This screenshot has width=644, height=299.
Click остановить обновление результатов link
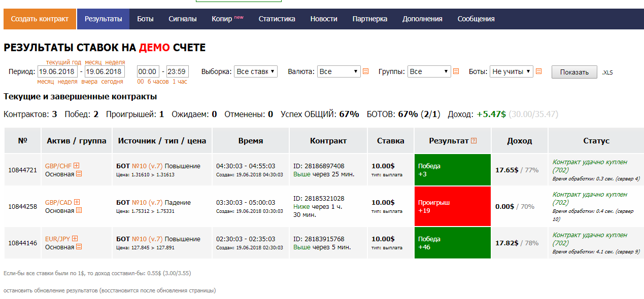[110, 290]
